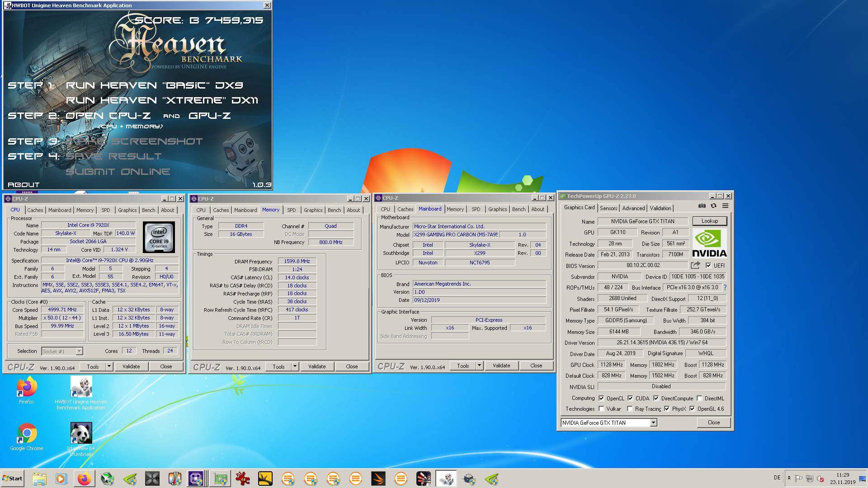The image size is (868, 488).
Task: Click Submit Online in Heaven Benchmark app
Action: click(118, 172)
